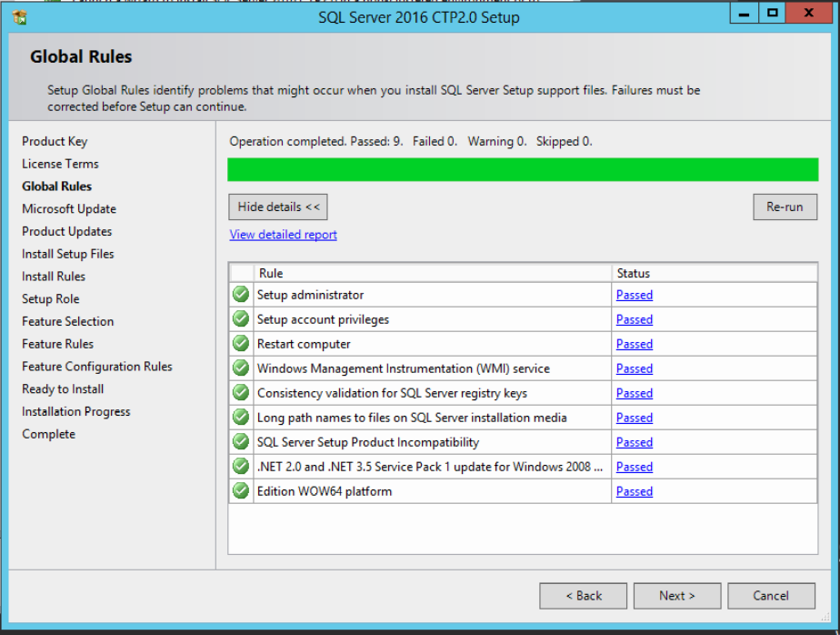This screenshot has width=840, height=635.
Task: Select the Feature Configuration Rules step
Action: pyautogui.click(x=97, y=367)
